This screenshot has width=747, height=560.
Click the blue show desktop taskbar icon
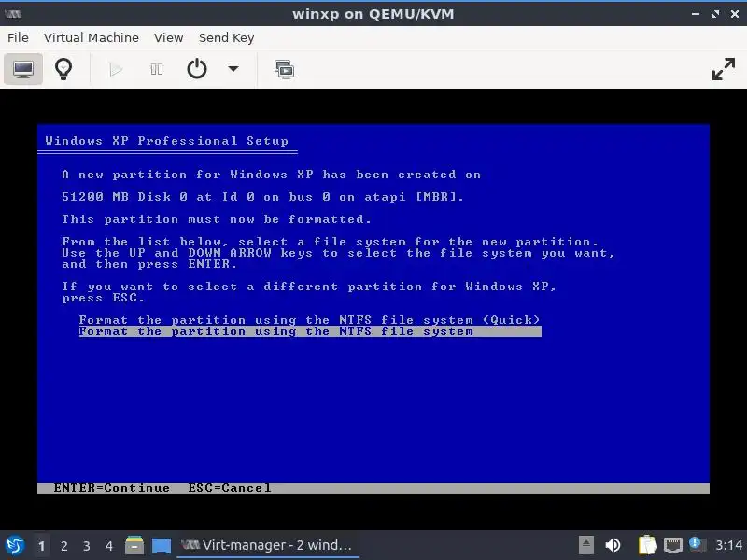click(x=161, y=546)
